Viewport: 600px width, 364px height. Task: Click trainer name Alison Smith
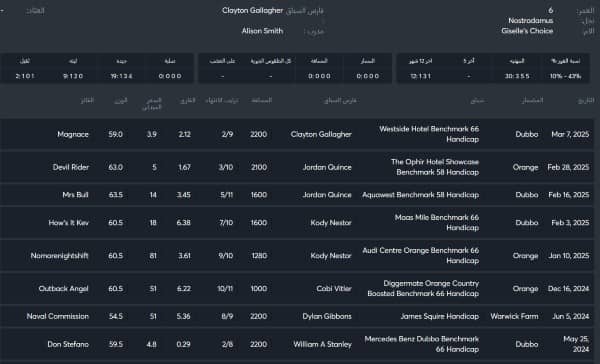(x=262, y=31)
